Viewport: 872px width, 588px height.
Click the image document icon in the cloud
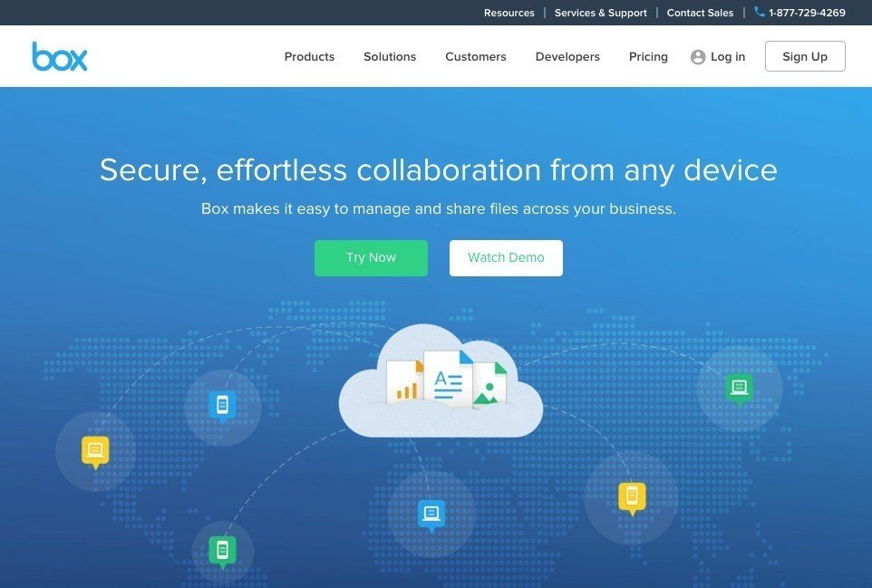(490, 384)
